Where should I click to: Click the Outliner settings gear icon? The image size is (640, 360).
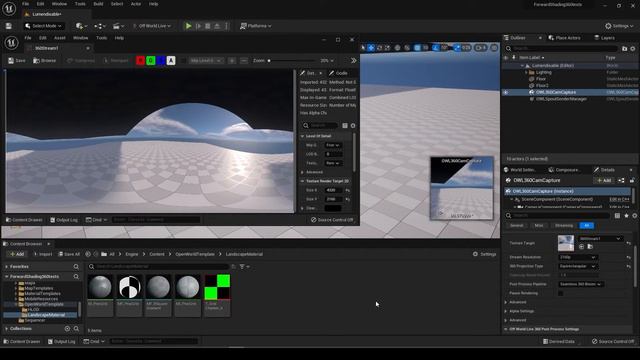[633, 49]
